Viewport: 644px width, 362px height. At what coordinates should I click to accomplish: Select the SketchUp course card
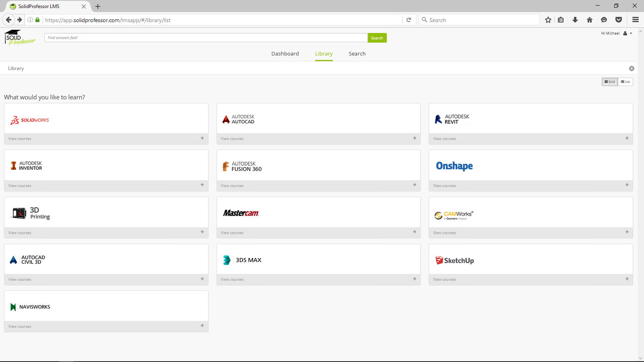(530, 260)
